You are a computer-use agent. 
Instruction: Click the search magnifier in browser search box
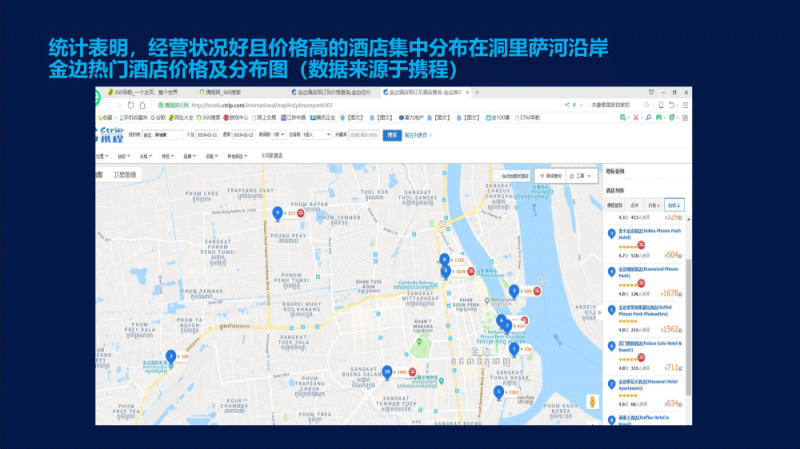click(x=647, y=105)
